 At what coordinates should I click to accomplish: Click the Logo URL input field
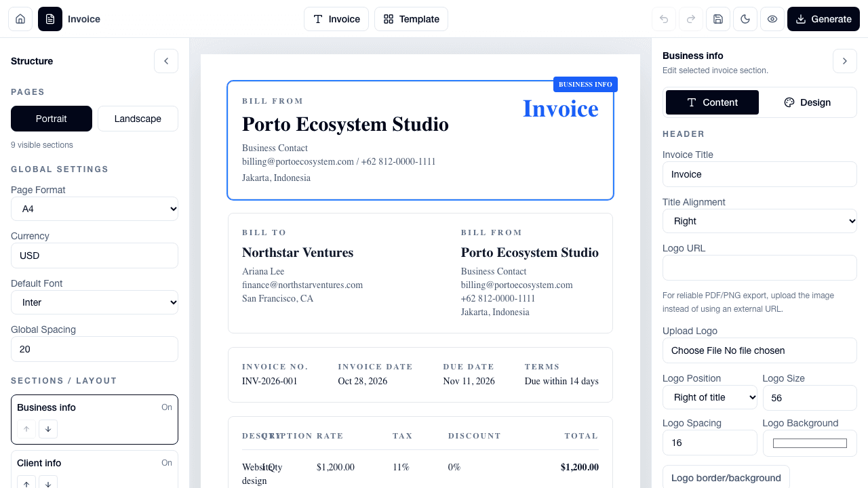(759, 268)
